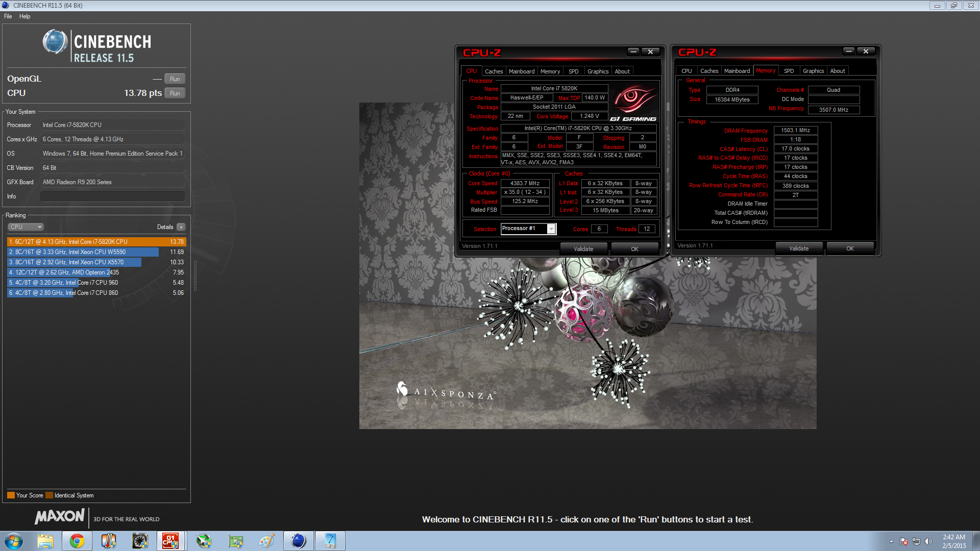
Task: Switch to the G1 CPU-Z taskbar button
Action: pos(170,541)
